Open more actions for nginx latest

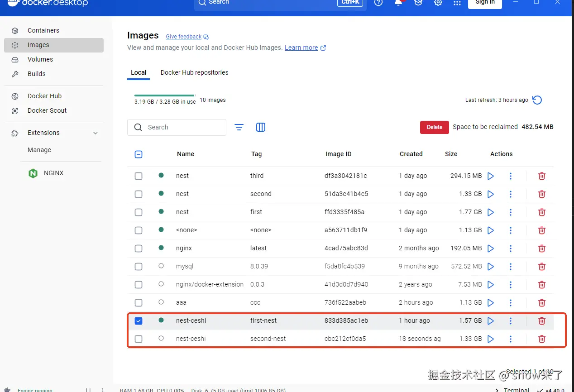pyautogui.click(x=511, y=249)
